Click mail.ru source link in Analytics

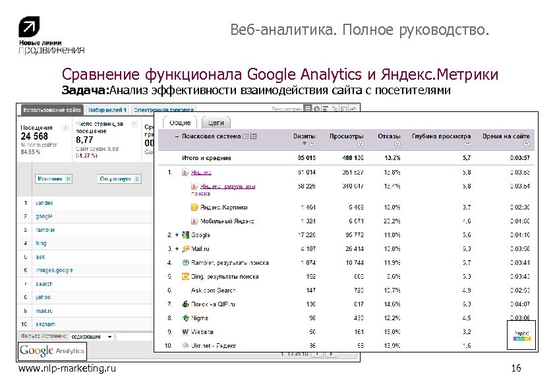[x=44, y=310]
